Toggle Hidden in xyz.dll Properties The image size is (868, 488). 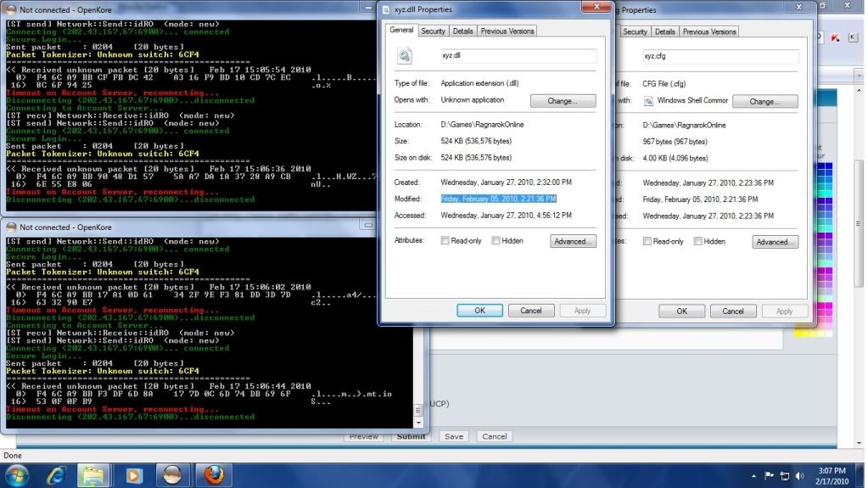click(496, 240)
